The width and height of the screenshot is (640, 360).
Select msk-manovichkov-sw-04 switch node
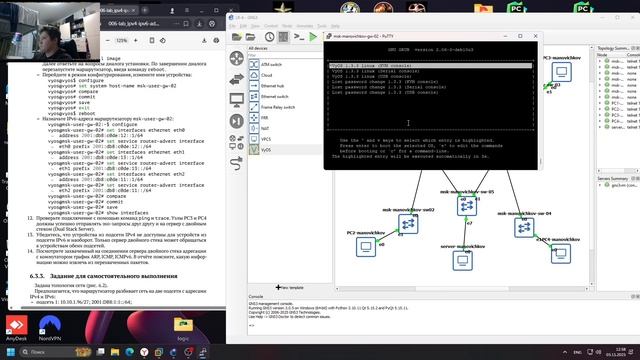(x=524, y=228)
